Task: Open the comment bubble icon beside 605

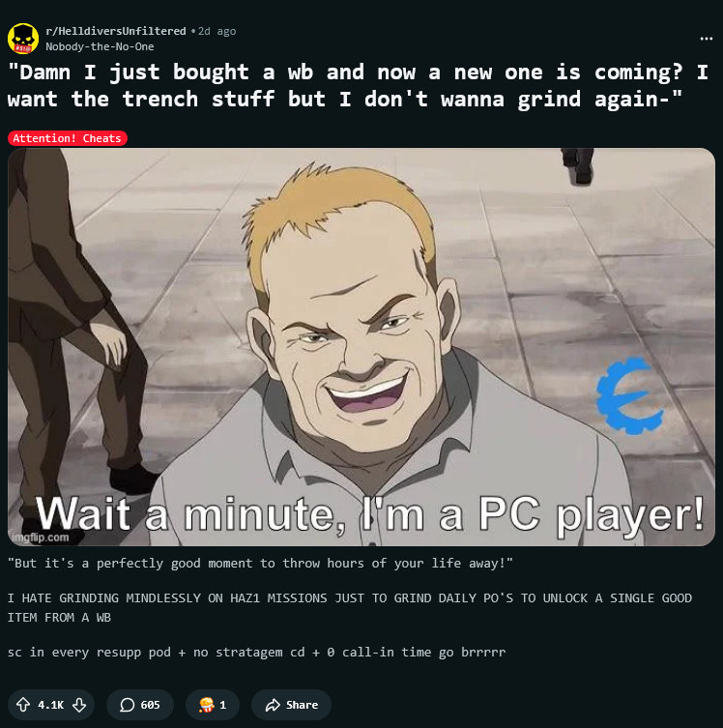Action: 128,705
